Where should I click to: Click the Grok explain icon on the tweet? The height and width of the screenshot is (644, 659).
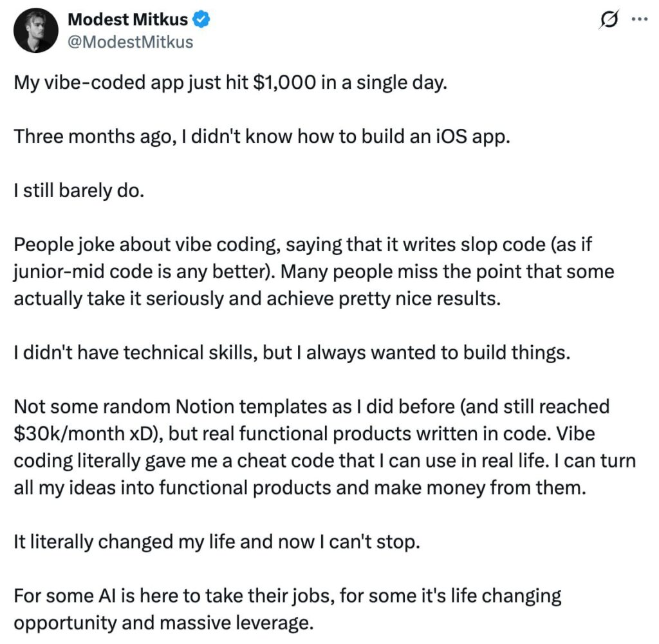(x=608, y=19)
